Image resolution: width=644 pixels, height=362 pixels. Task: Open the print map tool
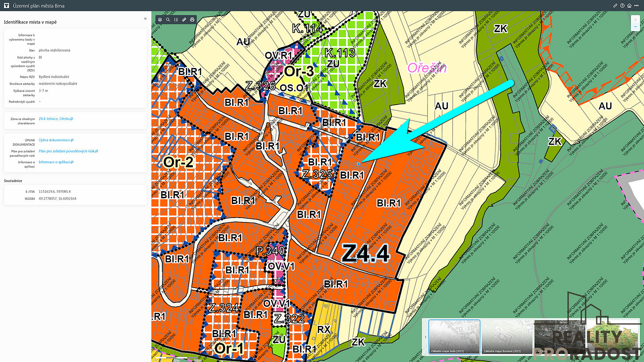(192, 19)
